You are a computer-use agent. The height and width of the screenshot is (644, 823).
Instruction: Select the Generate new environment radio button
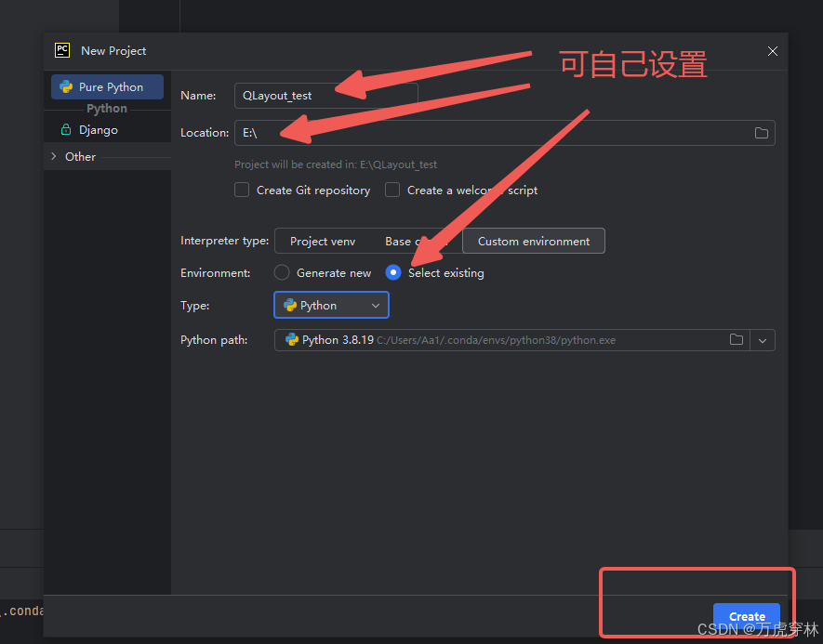tap(282, 272)
